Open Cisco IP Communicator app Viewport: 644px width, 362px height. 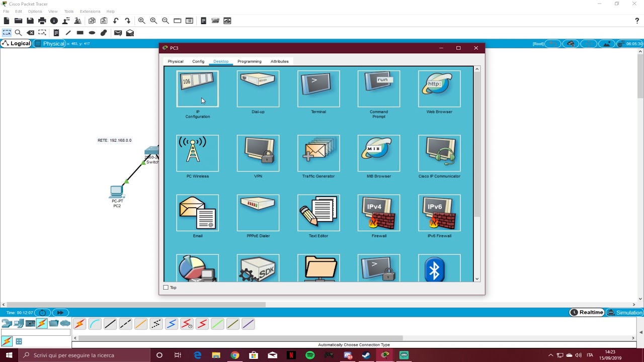[439, 153]
